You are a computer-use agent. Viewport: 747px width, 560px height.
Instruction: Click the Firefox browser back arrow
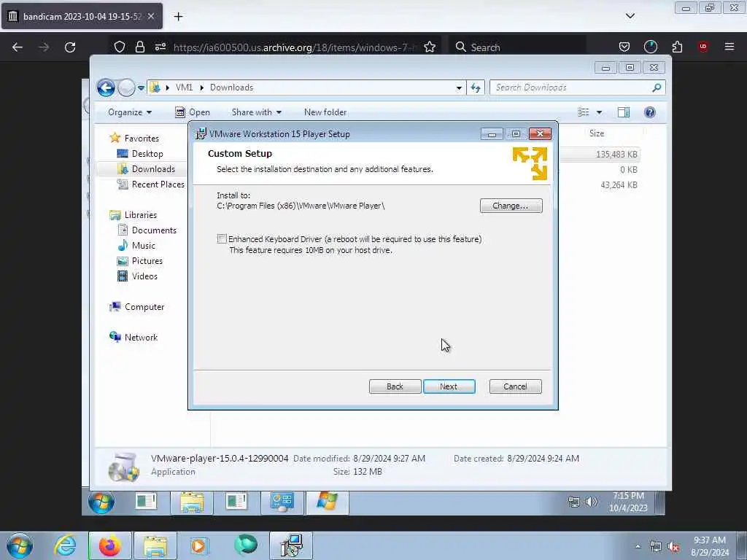(18, 47)
